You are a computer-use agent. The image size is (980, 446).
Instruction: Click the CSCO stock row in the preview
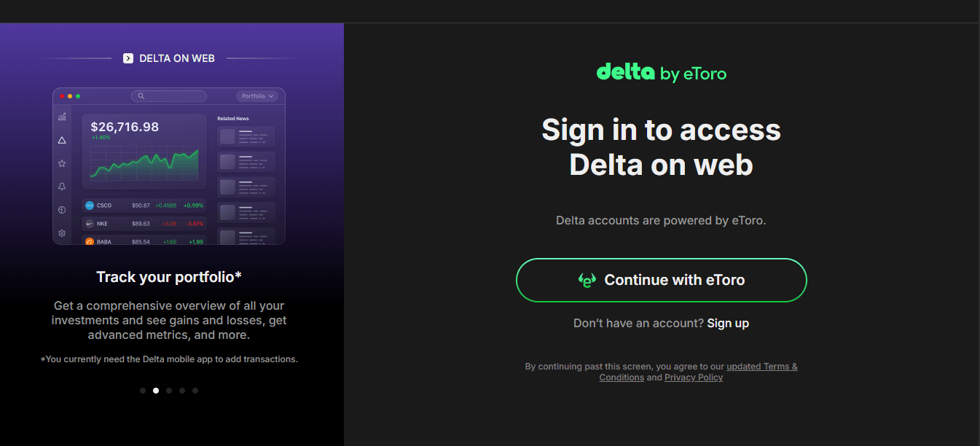(x=144, y=206)
